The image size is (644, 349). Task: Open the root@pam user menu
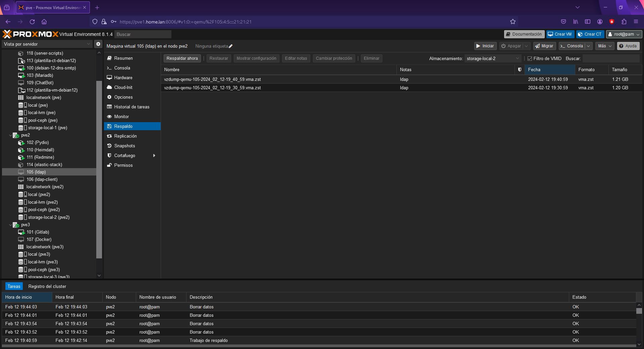tap(624, 34)
